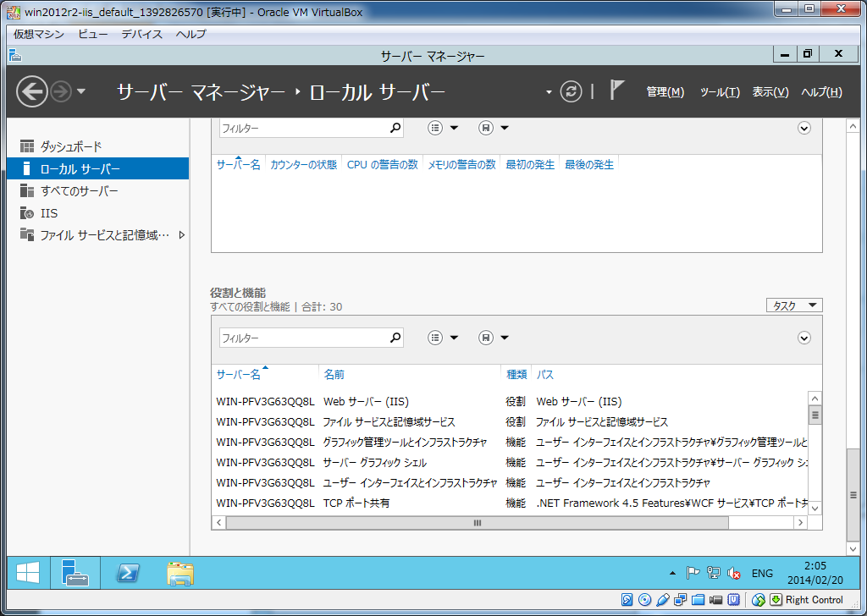867x616 pixels.
Task: Sort by 最初の発生 column
Action: pos(530,165)
